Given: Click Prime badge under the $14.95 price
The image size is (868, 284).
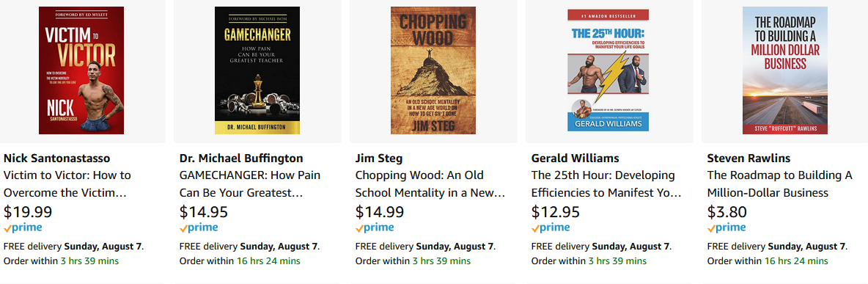Looking at the screenshot, I should click(199, 227).
